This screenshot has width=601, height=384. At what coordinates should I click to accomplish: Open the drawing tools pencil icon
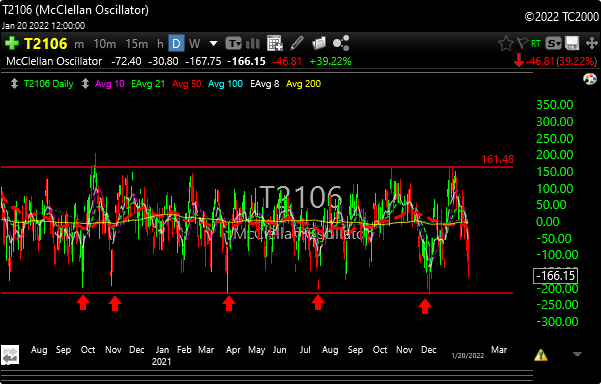(297, 43)
